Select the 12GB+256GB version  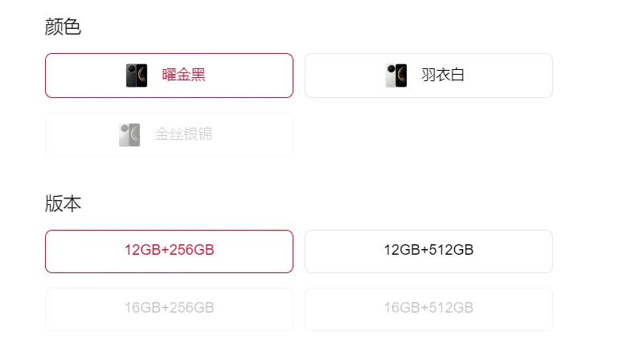(x=169, y=251)
